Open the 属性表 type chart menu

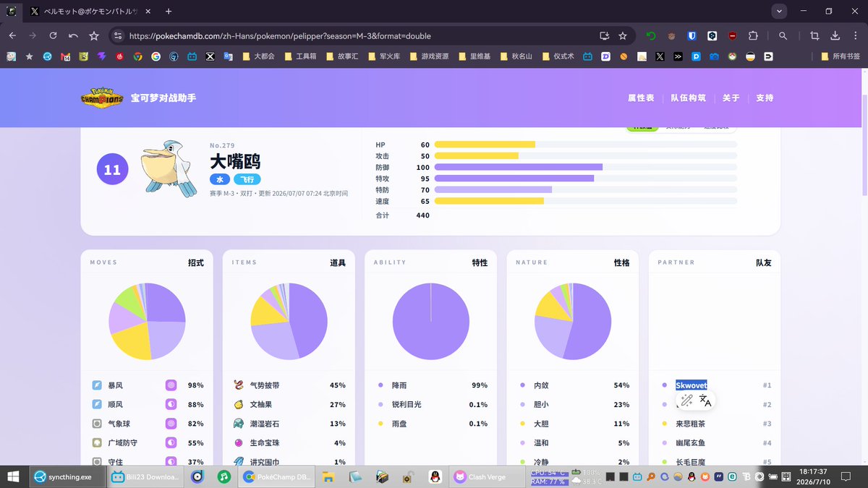pos(641,98)
